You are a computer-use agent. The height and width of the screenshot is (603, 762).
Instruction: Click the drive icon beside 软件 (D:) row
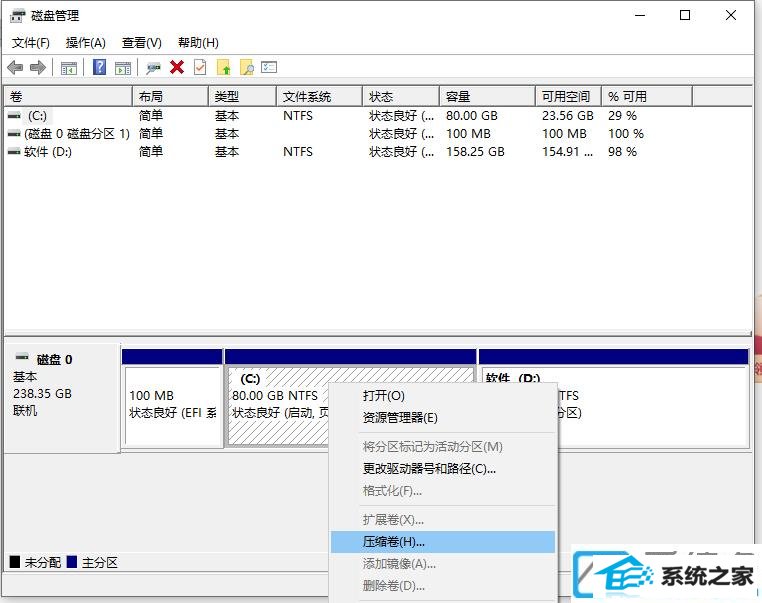[x=14, y=152]
